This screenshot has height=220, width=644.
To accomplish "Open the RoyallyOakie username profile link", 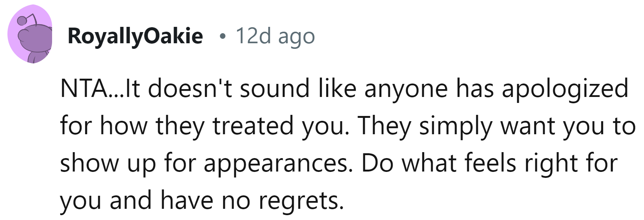I will 135,36.
